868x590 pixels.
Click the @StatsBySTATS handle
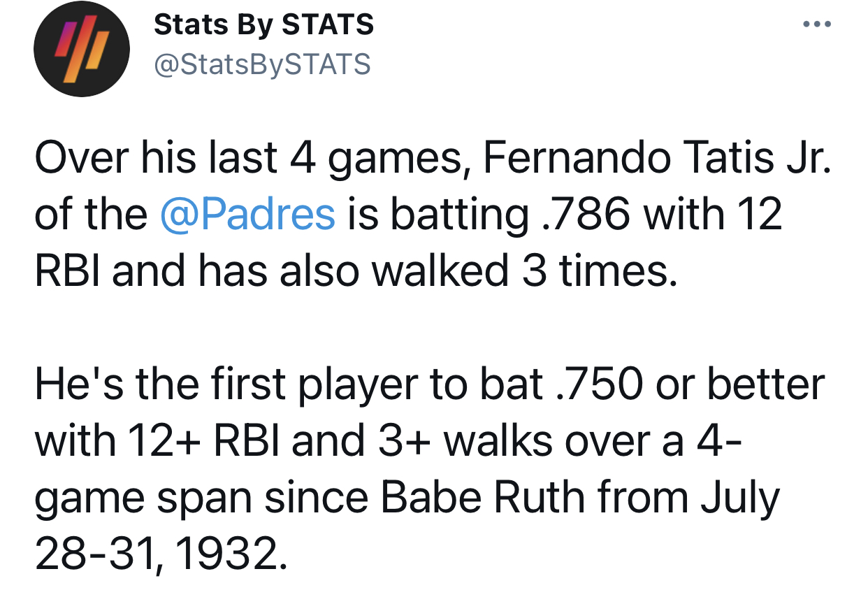(262, 64)
